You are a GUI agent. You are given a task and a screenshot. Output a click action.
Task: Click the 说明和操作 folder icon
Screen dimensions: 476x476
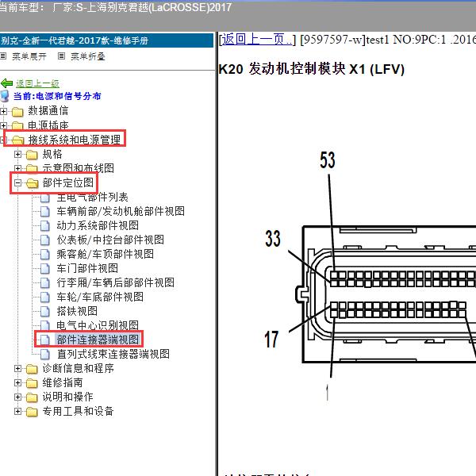32,397
